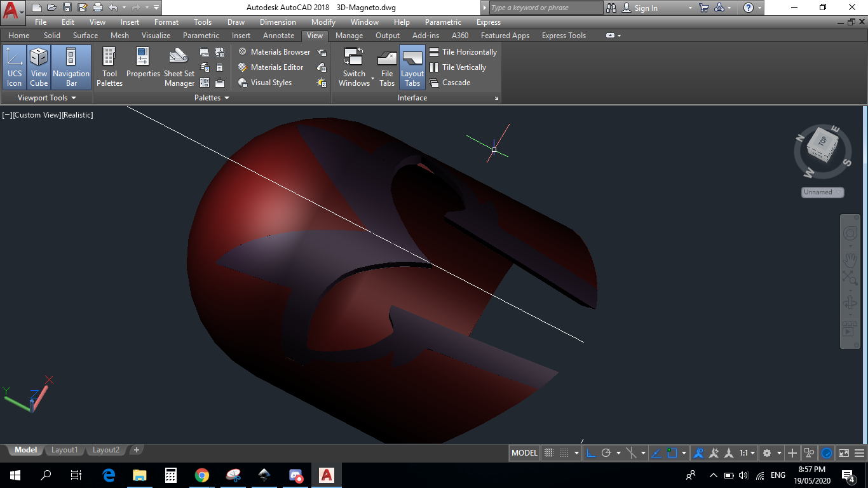Click the ViewCube TOP face

822,142
